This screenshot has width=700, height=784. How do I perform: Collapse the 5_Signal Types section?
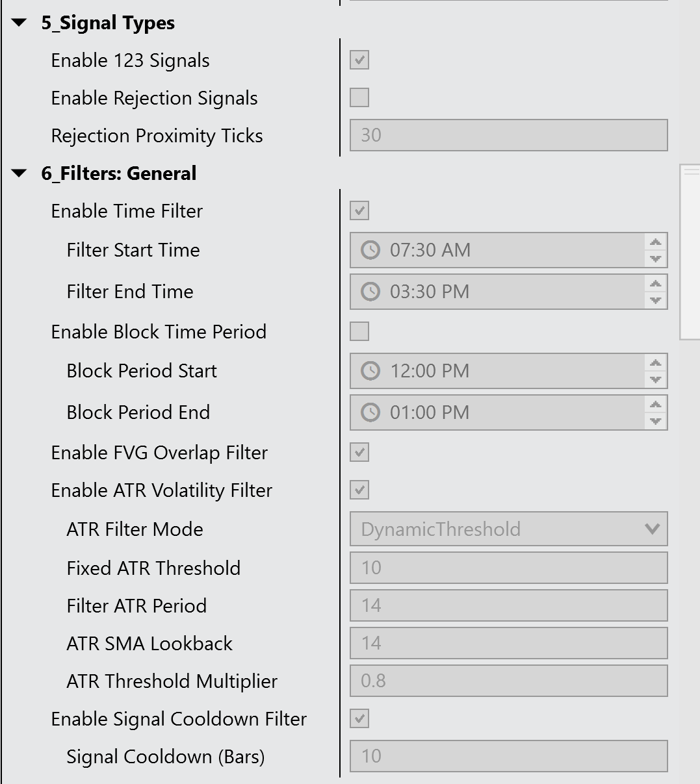[20, 23]
